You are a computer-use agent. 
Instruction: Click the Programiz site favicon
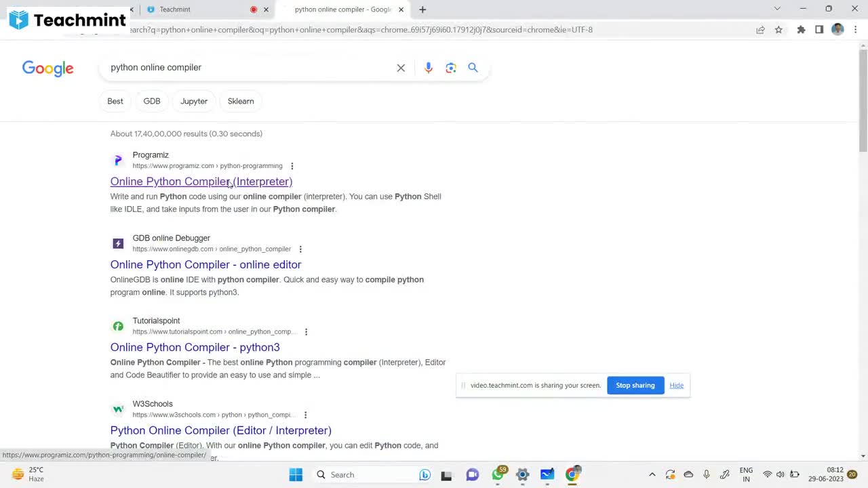point(118,161)
